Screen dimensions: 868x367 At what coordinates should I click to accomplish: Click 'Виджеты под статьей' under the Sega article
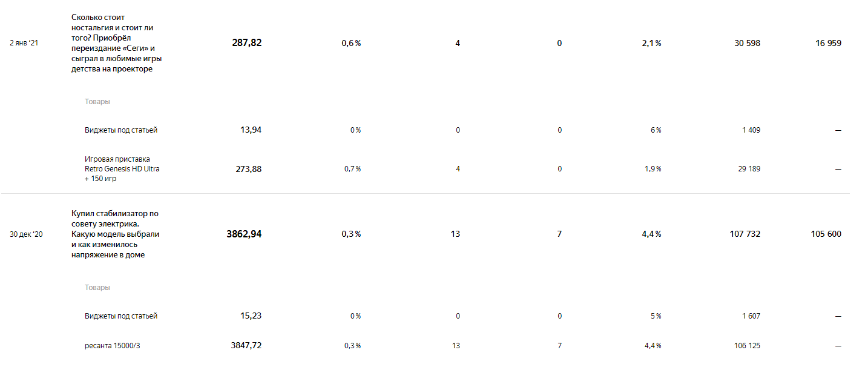coord(121,130)
